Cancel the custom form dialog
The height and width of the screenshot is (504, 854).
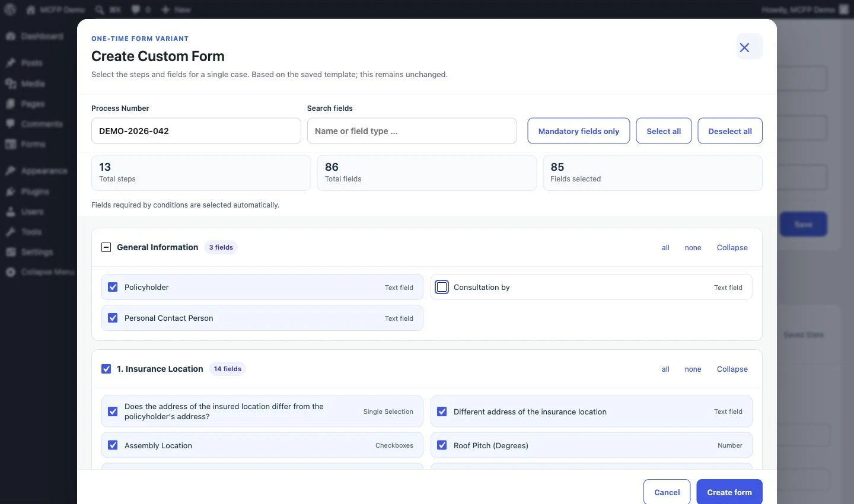(x=667, y=492)
